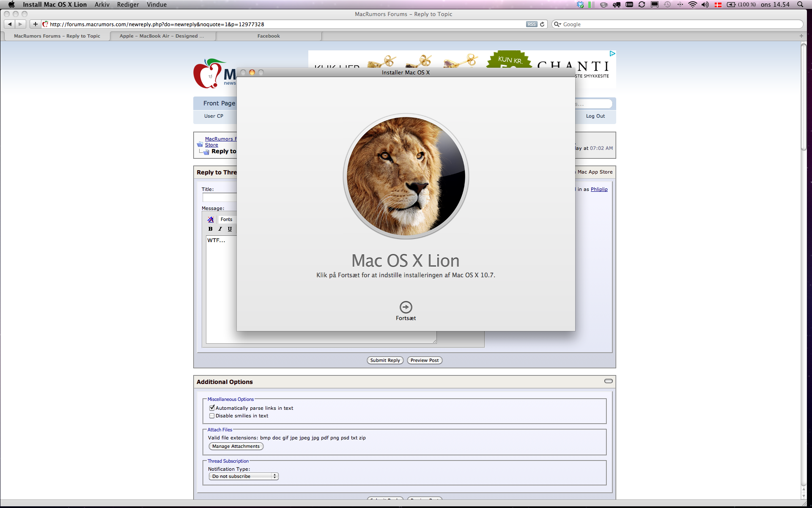Open Spotlight search magnifier icon

tap(800, 5)
